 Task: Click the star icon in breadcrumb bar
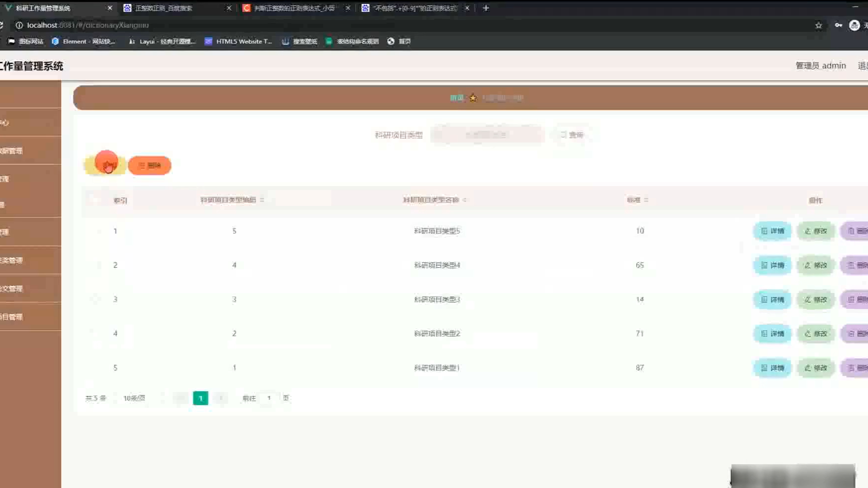[x=473, y=98]
